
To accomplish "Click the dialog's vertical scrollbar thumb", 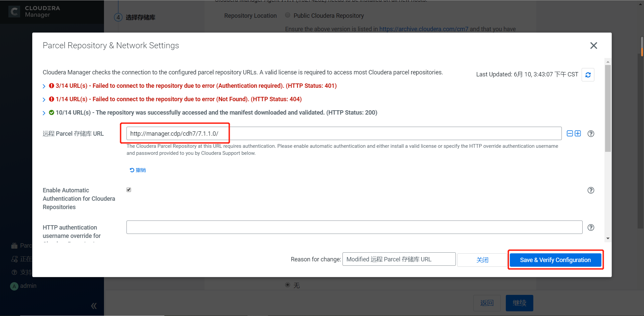I will (x=608, y=108).
